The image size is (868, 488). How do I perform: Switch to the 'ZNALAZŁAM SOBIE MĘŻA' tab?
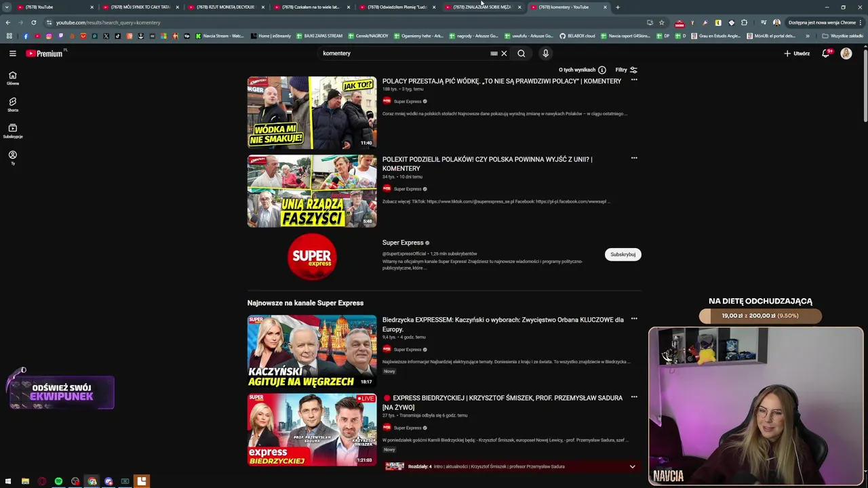481,7
